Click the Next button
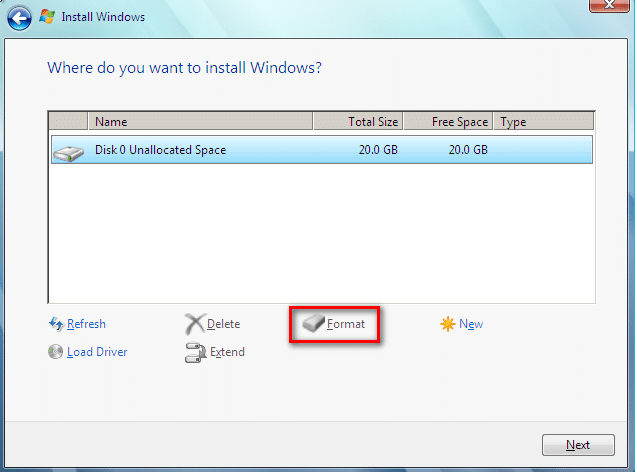637x472 pixels. (578, 445)
